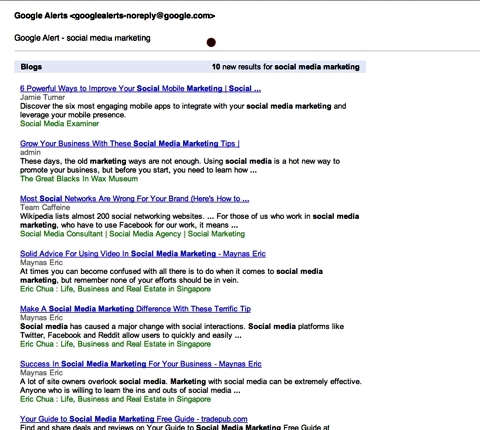Click 'Social Media Consultant | Social Media Agency' source text
The width and height of the screenshot is (480, 430).
pos(132,234)
